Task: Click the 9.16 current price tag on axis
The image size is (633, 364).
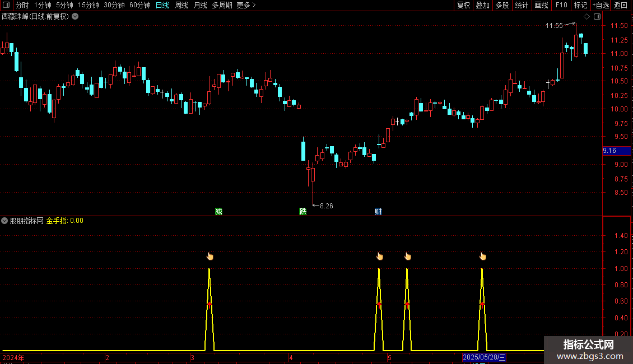Action: click(x=616, y=151)
